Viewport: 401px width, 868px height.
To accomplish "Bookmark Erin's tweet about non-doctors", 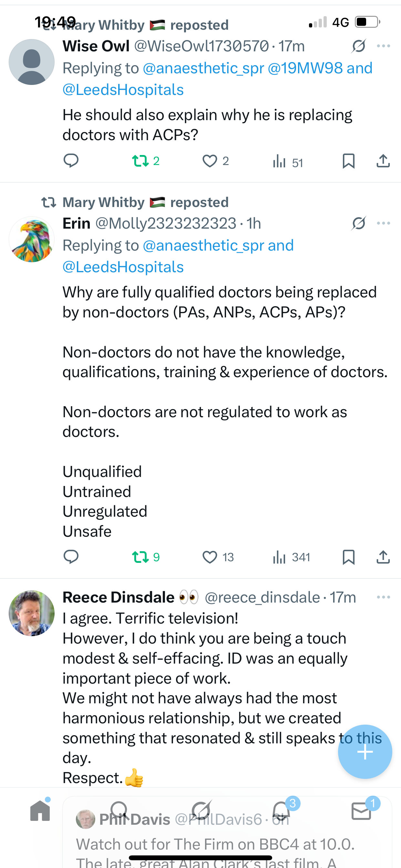I will click(x=348, y=557).
